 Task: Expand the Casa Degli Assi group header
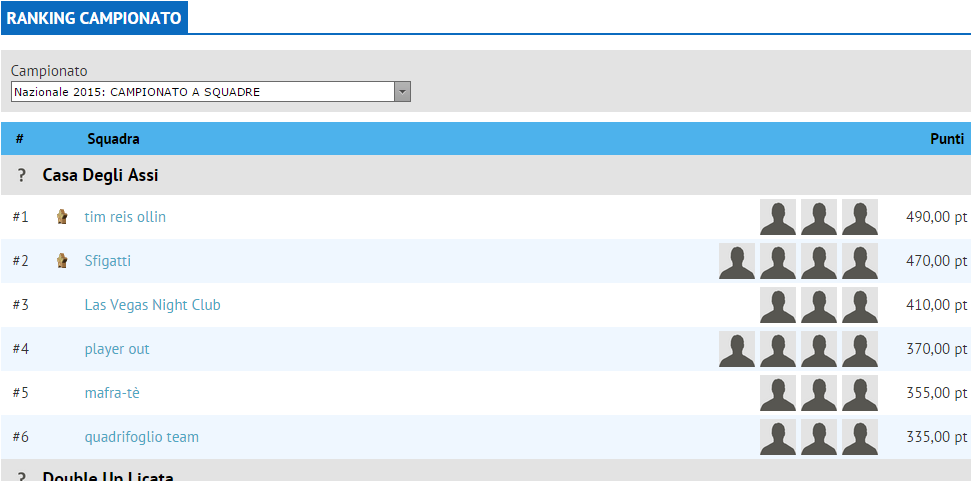click(100, 175)
